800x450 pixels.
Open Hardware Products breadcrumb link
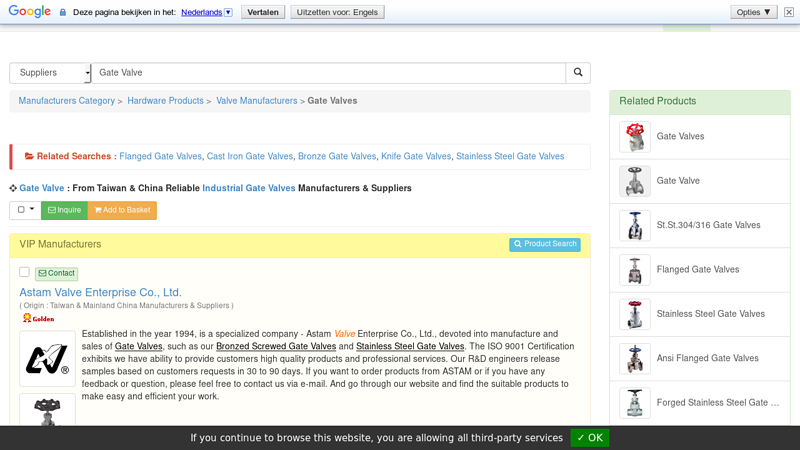click(x=165, y=101)
